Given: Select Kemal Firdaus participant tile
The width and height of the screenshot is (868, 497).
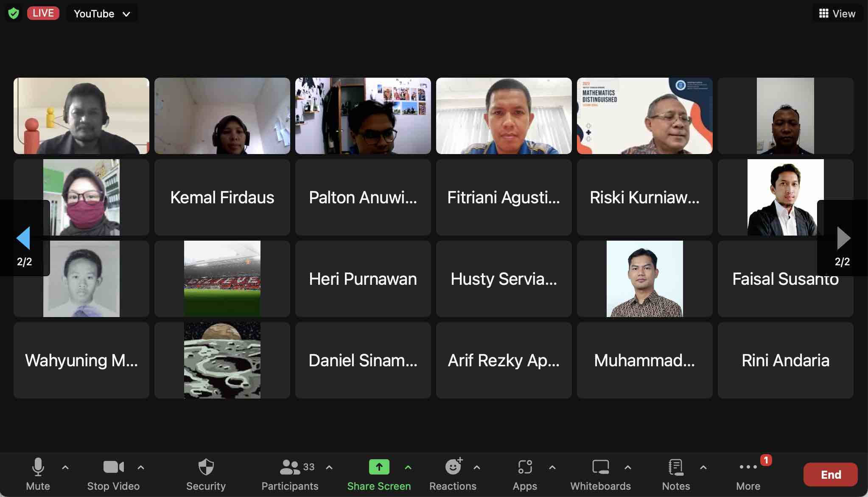Looking at the screenshot, I should coord(222,197).
